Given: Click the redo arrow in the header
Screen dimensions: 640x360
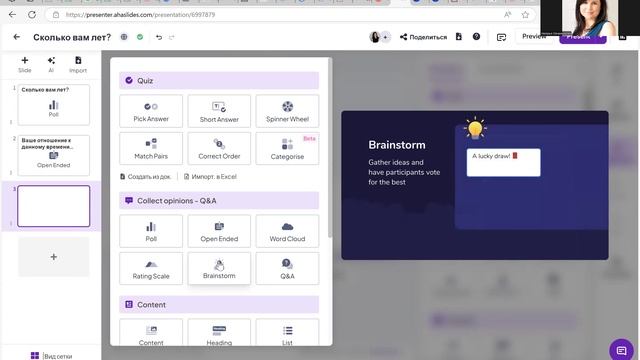Looking at the screenshot, I should point(171,37).
